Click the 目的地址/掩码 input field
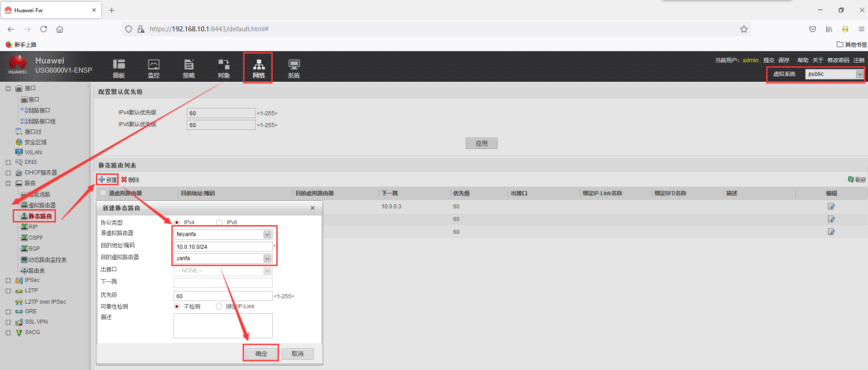The width and height of the screenshot is (868, 370). pyautogui.click(x=223, y=247)
